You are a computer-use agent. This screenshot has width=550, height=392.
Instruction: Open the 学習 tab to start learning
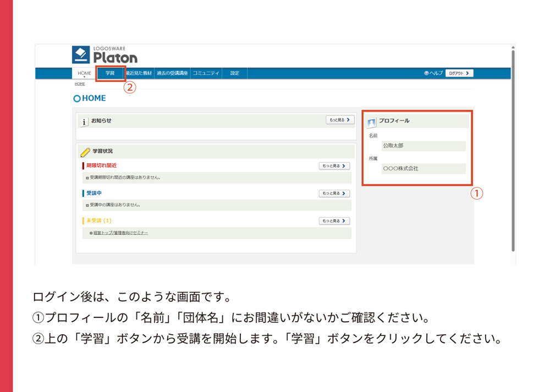110,73
